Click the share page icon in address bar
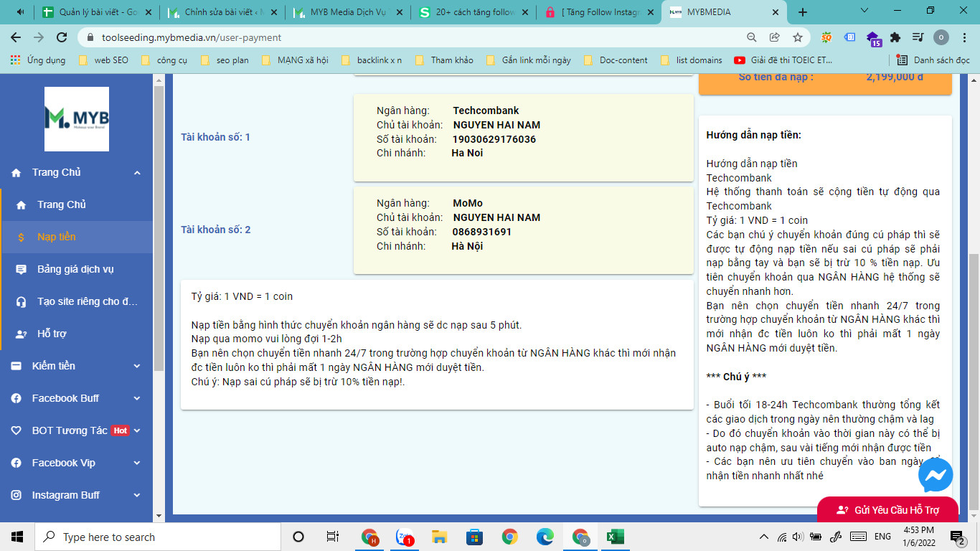 [x=775, y=37]
